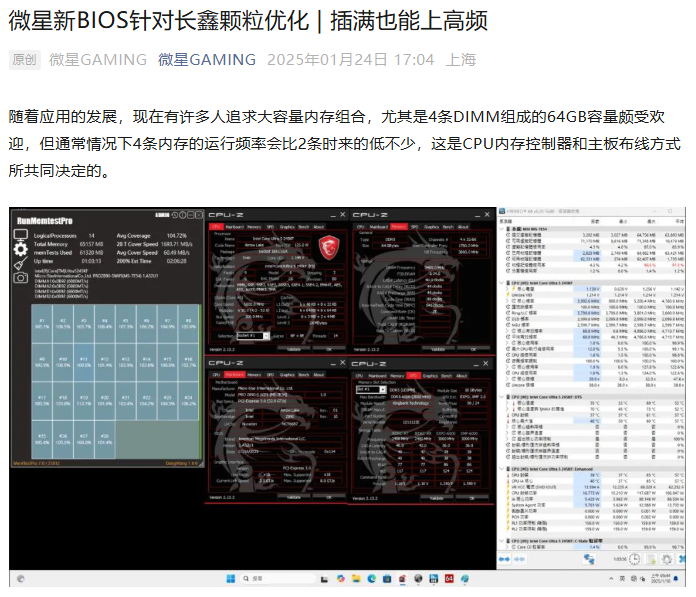Click the taskbar notification bell
This screenshot has height=597, width=696.
click(x=676, y=578)
